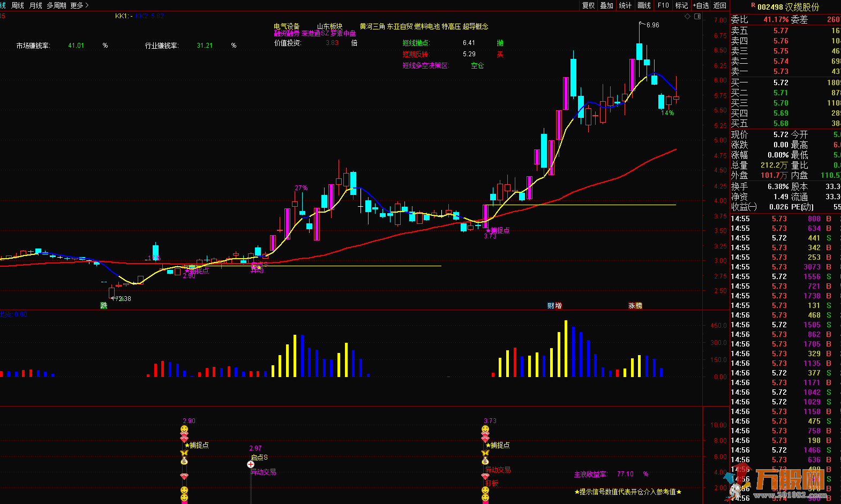Click the ★捕捉点 signal at 2.90 on the K-line chart
Screen dimensions: 841x504
coord(197,271)
